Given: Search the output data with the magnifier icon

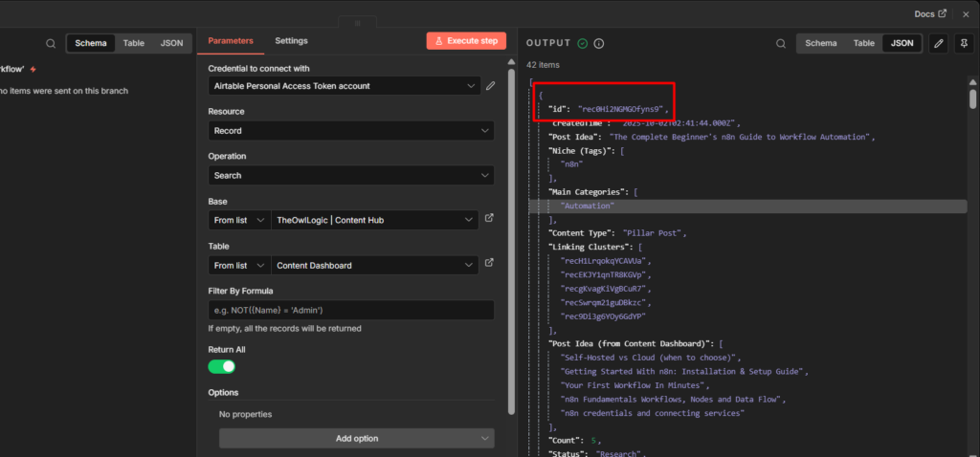Looking at the screenshot, I should [x=781, y=43].
